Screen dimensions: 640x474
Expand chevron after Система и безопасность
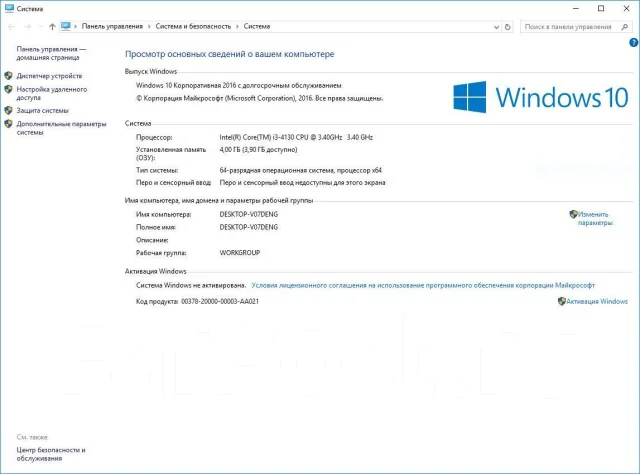point(237,27)
